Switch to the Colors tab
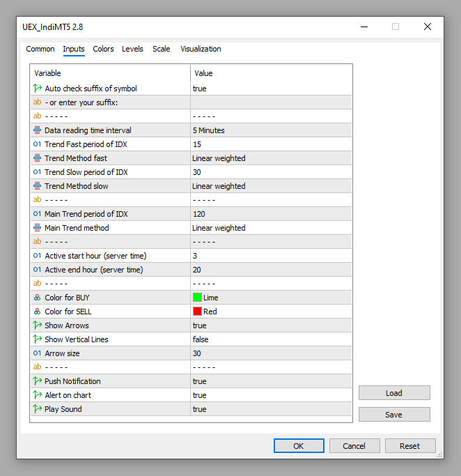 point(103,49)
